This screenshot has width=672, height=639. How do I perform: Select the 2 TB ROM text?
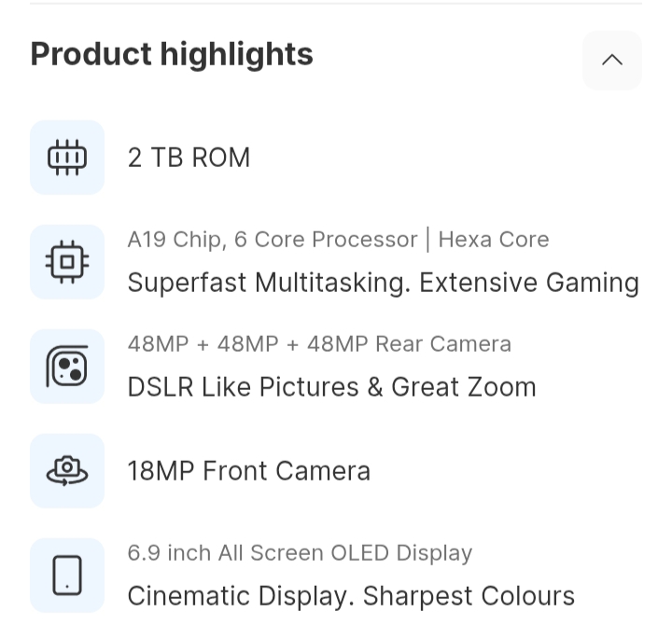click(x=189, y=158)
